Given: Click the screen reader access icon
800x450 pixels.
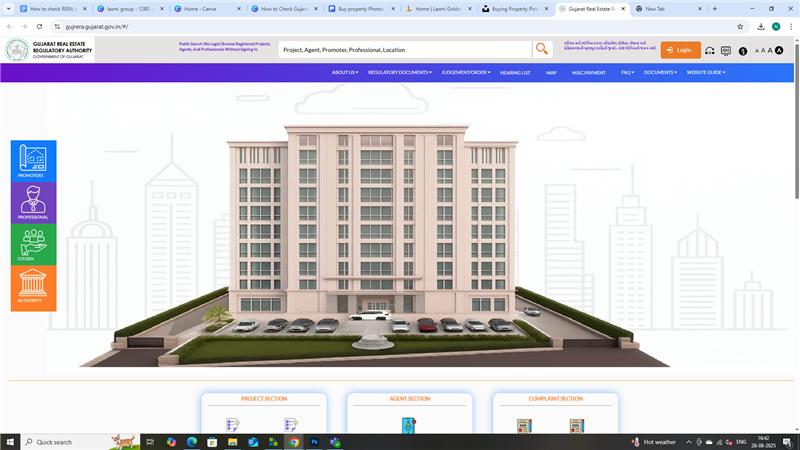Looking at the screenshot, I should click(x=726, y=50).
